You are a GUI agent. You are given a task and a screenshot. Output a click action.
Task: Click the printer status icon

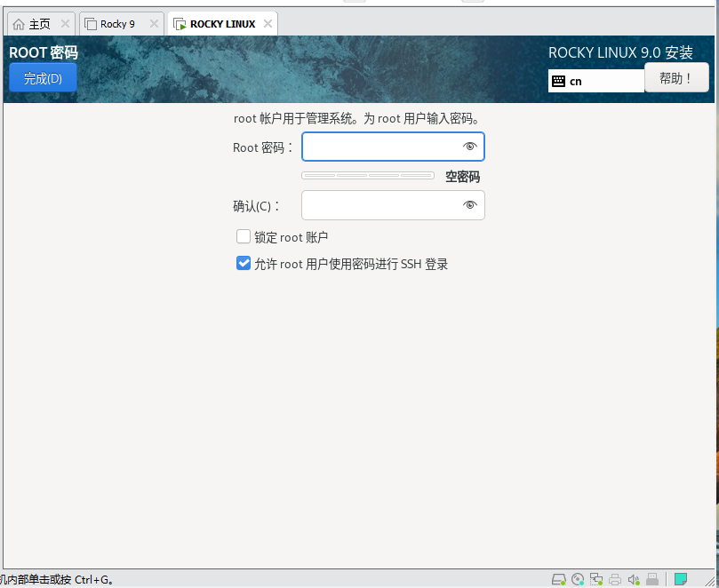coord(615,579)
